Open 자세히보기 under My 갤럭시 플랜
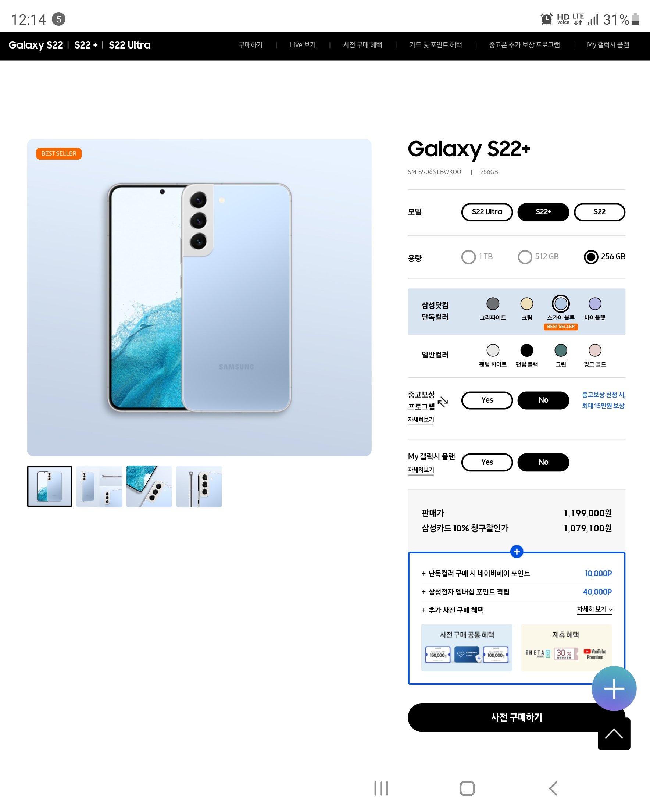650x812 pixels. [421, 470]
